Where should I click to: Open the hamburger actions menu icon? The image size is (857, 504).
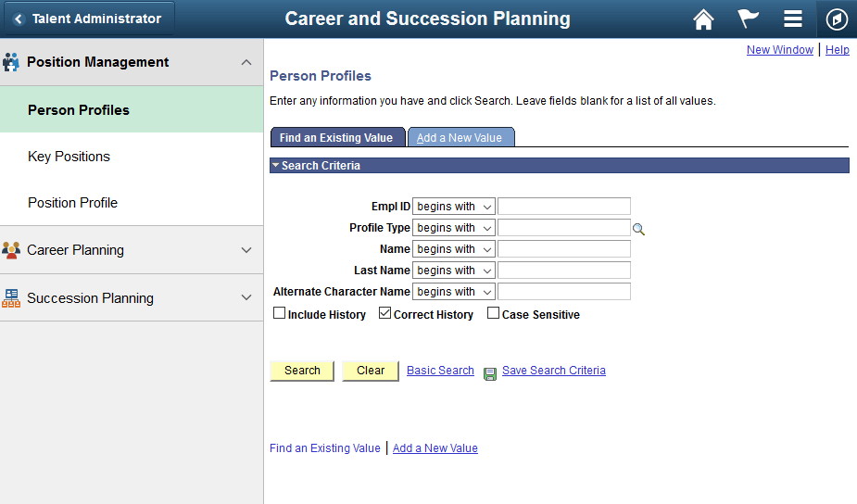pyautogui.click(x=792, y=19)
